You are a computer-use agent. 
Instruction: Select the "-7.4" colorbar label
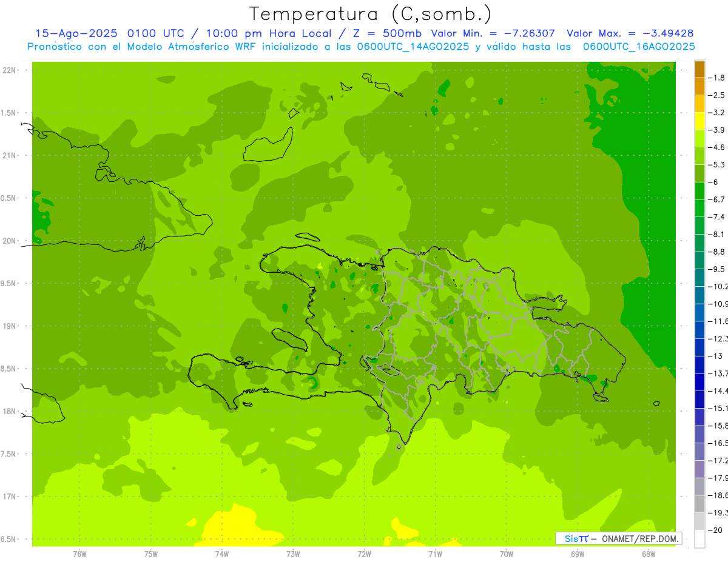tap(717, 216)
